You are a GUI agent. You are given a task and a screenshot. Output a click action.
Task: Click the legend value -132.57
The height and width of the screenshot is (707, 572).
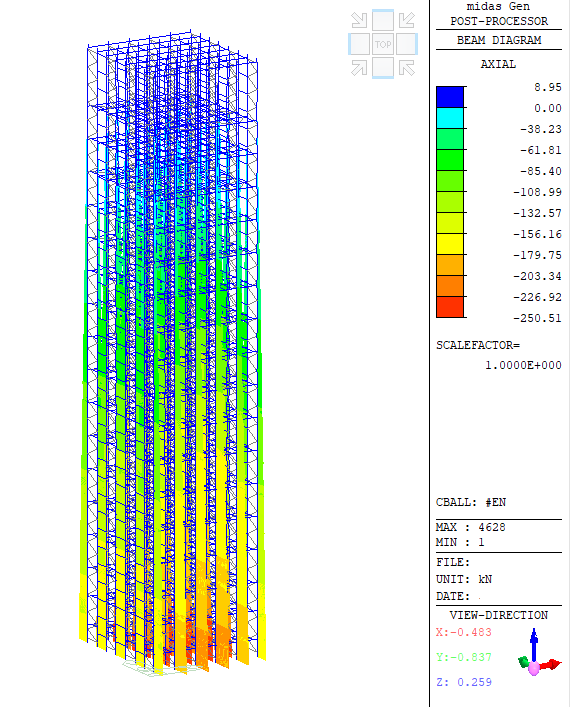click(537, 213)
